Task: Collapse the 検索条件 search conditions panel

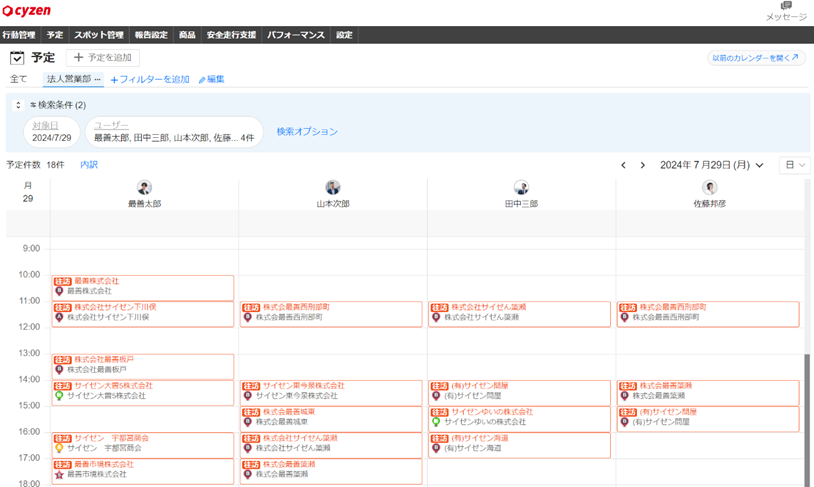Action: tap(18, 105)
